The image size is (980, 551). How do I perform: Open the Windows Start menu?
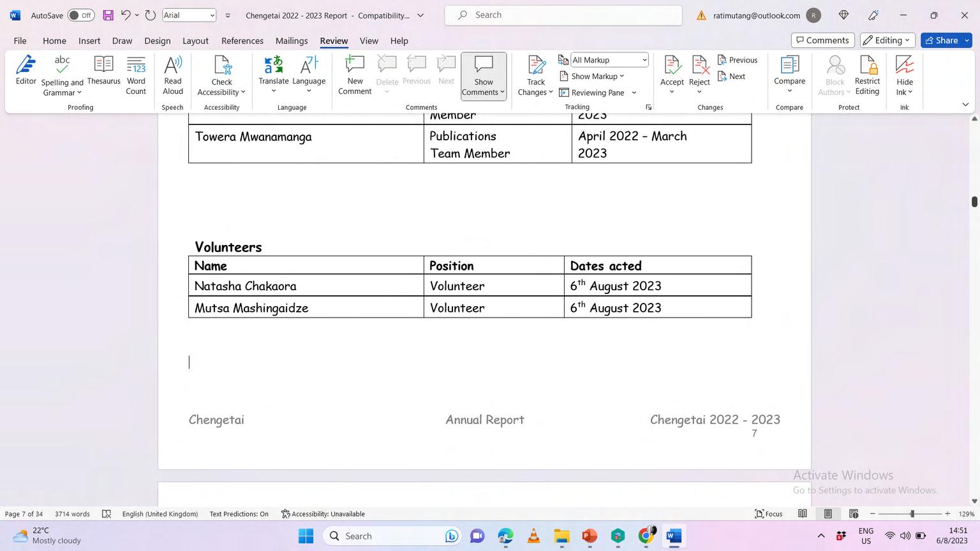306,536
